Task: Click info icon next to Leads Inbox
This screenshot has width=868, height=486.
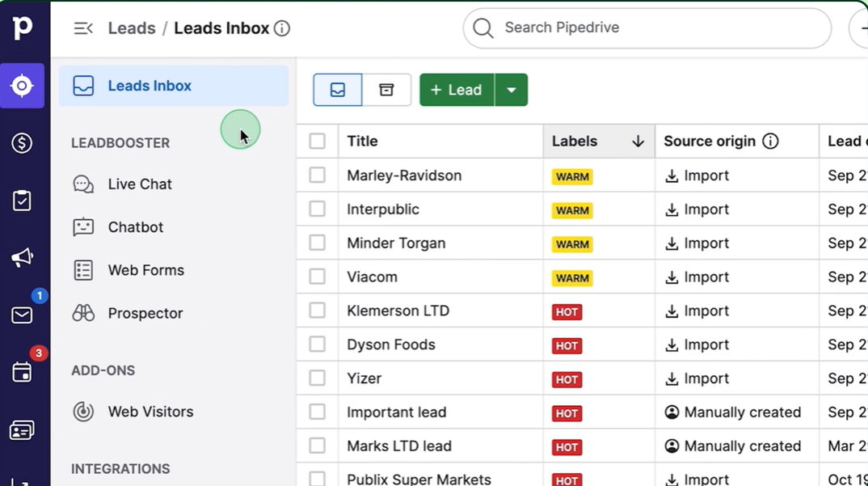Action: [282, 28]
